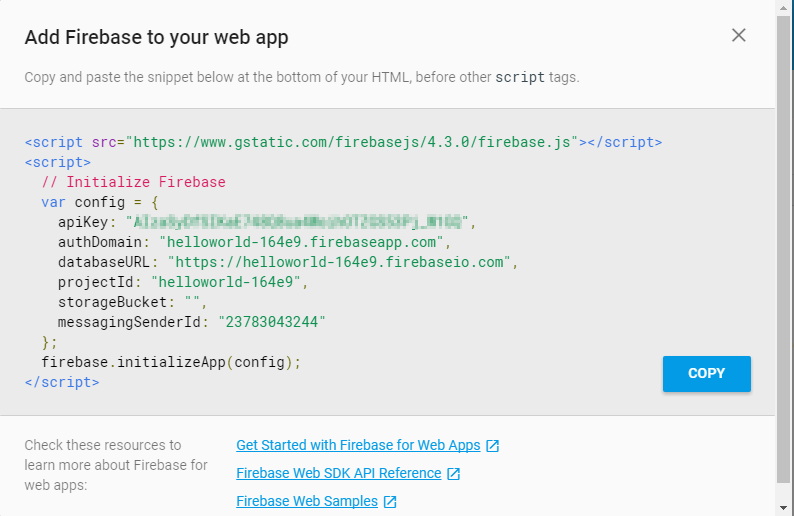
Task: Click the firebase.initializeApp(config) line
Action: [x=171, y=362]
